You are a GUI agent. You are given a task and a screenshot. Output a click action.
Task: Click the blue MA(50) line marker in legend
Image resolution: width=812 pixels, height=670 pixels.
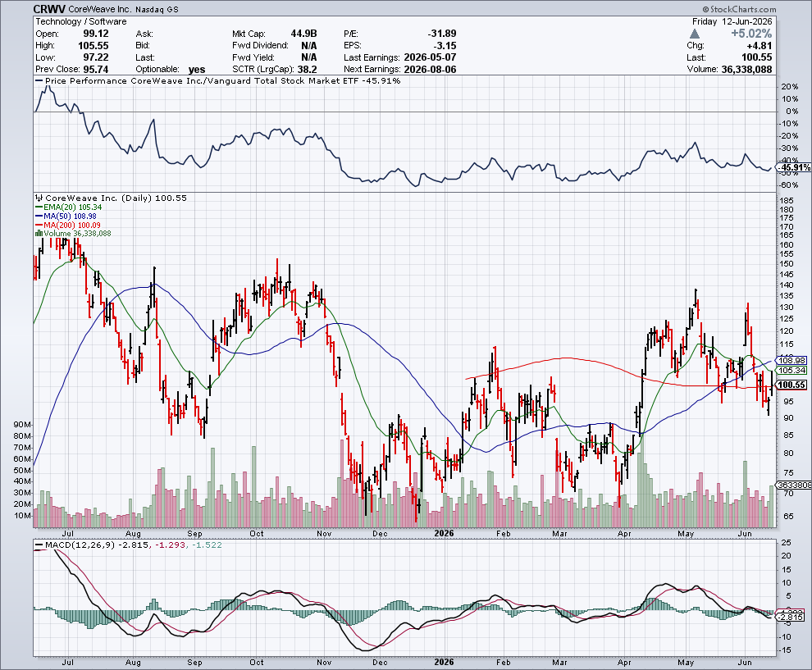(x=39, y=216)
